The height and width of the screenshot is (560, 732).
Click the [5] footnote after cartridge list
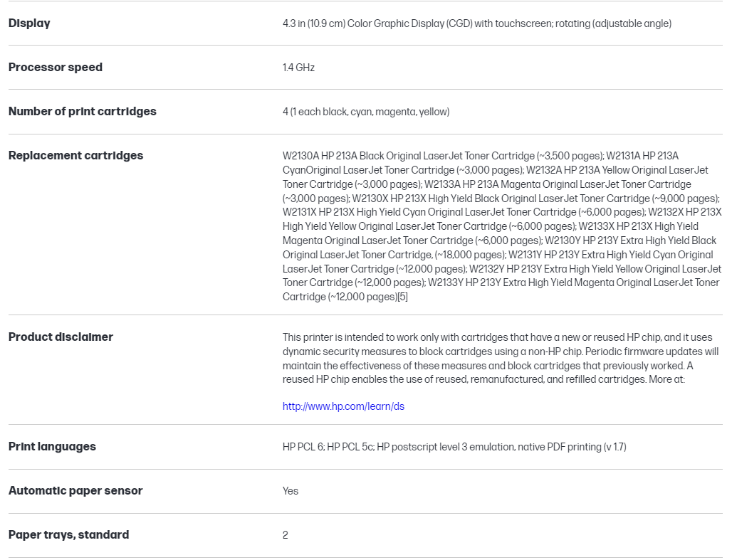(402, 297)
